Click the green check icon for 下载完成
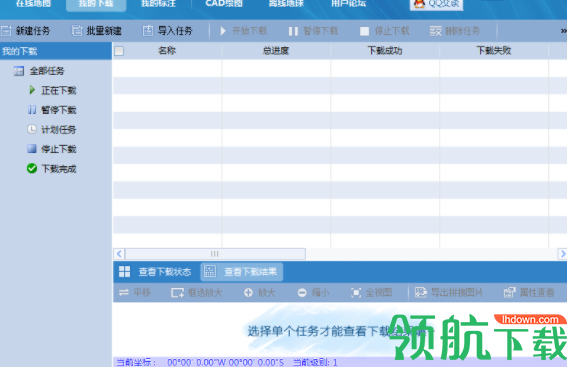Viewport: 567px width, 367px height. click(x=32, y=168)
